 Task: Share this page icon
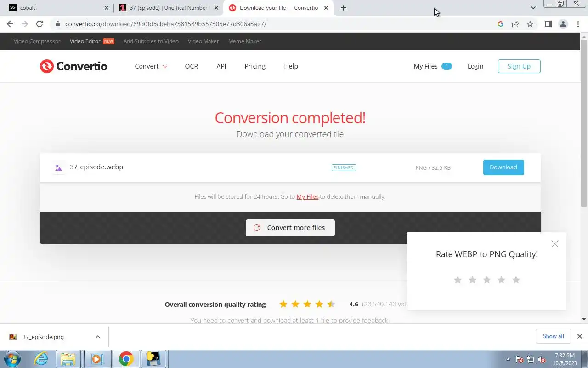[515, 24]
